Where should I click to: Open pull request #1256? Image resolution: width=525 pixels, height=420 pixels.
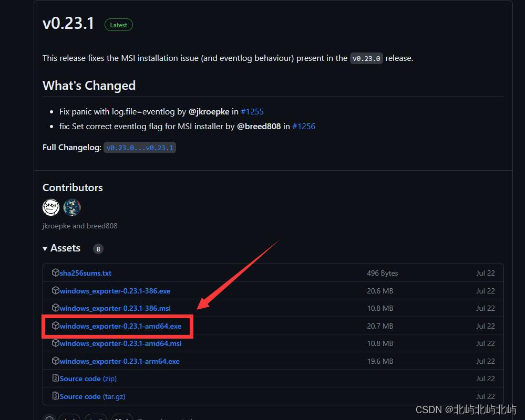304,127
